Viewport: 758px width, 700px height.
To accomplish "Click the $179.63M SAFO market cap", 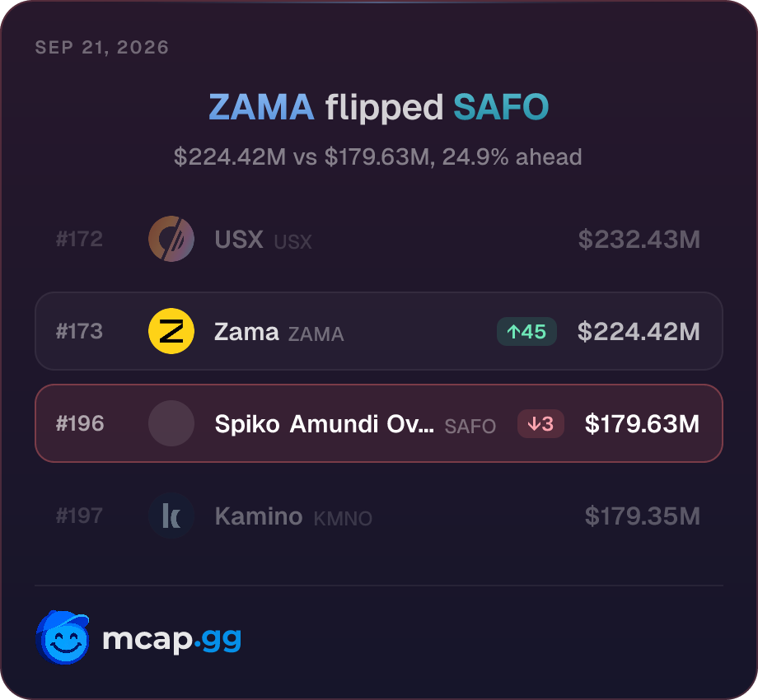I will coord(642,423).
